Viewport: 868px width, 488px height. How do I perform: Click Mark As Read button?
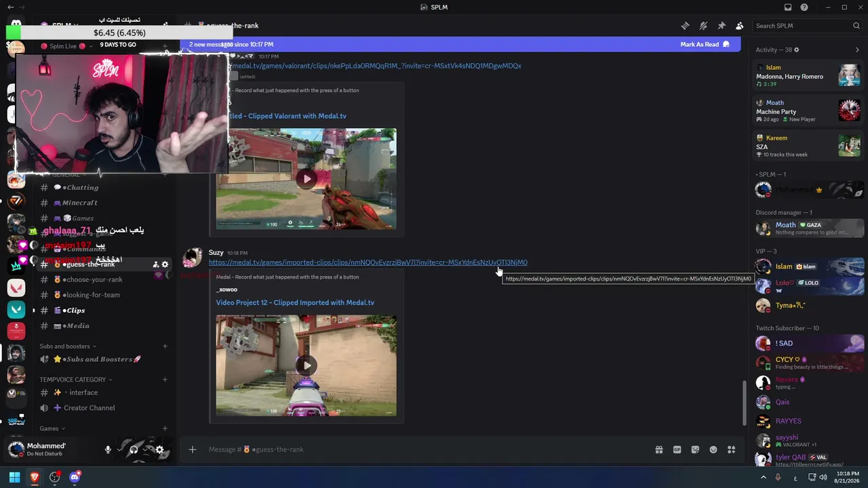tap(705, 44)
